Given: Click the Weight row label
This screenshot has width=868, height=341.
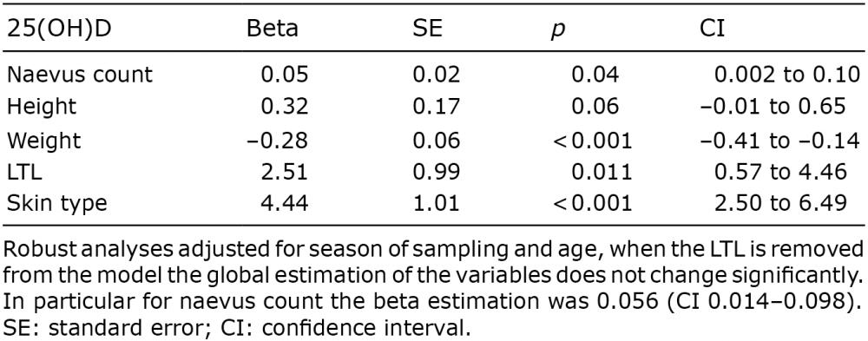Looking at the screenshot, I should (x=43, y=140).
